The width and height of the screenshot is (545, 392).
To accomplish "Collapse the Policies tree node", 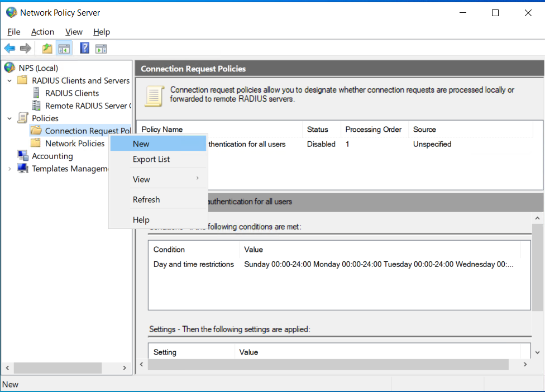I will pos(9,118).
